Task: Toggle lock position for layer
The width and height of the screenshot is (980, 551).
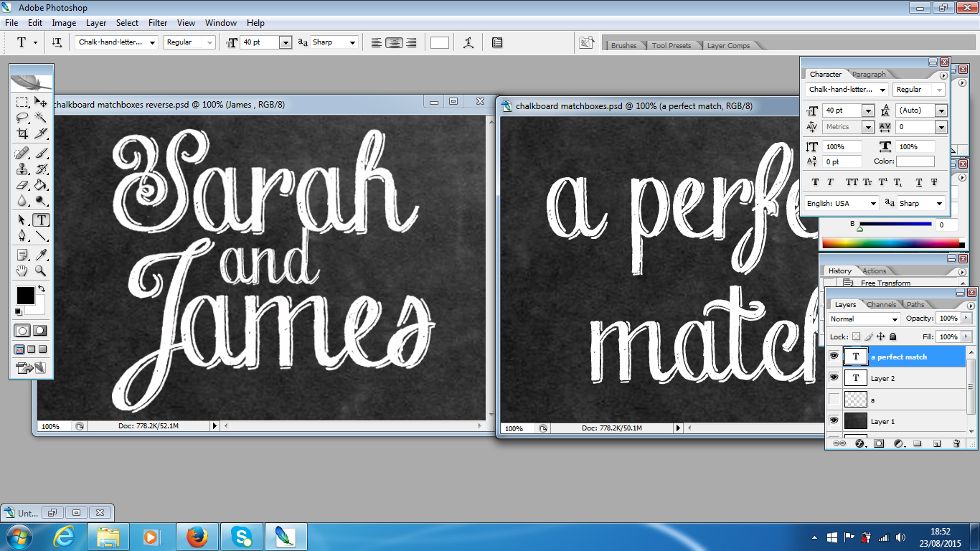Action: (880, 336)
